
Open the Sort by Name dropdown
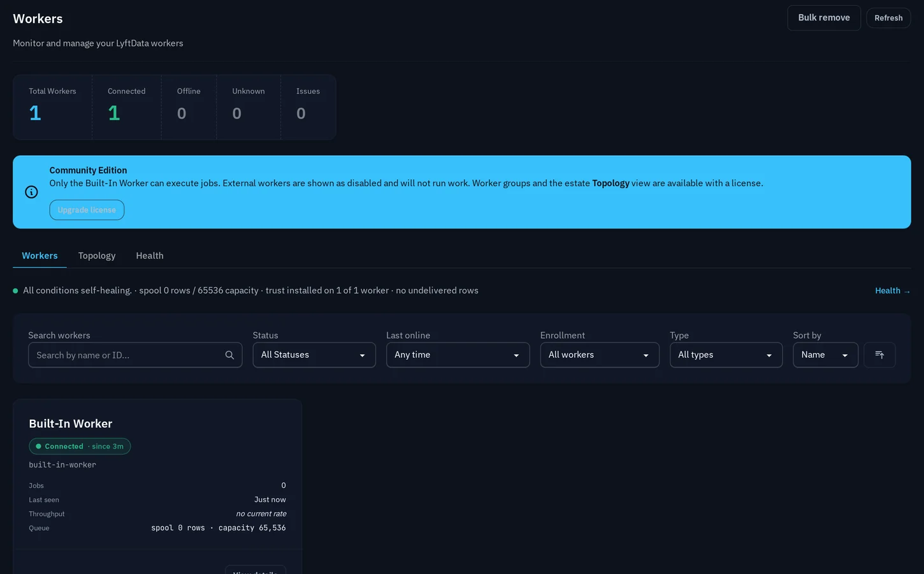pyautogui.click(x=825, y=355)
